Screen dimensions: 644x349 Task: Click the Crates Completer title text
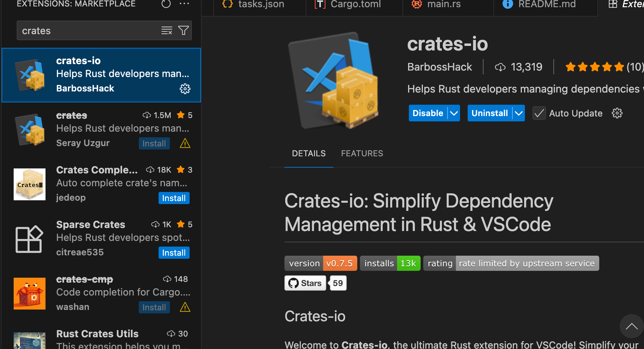(97, 170)
